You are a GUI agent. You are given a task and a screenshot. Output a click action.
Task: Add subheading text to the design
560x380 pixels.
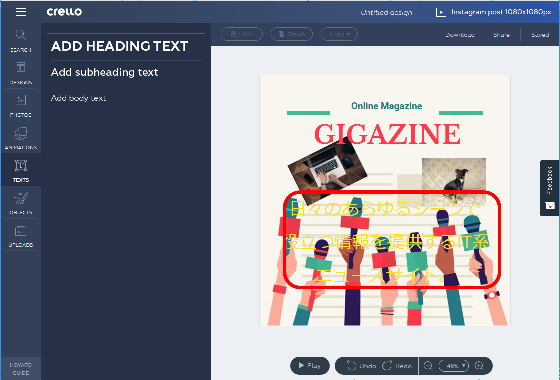click(104, 72)
